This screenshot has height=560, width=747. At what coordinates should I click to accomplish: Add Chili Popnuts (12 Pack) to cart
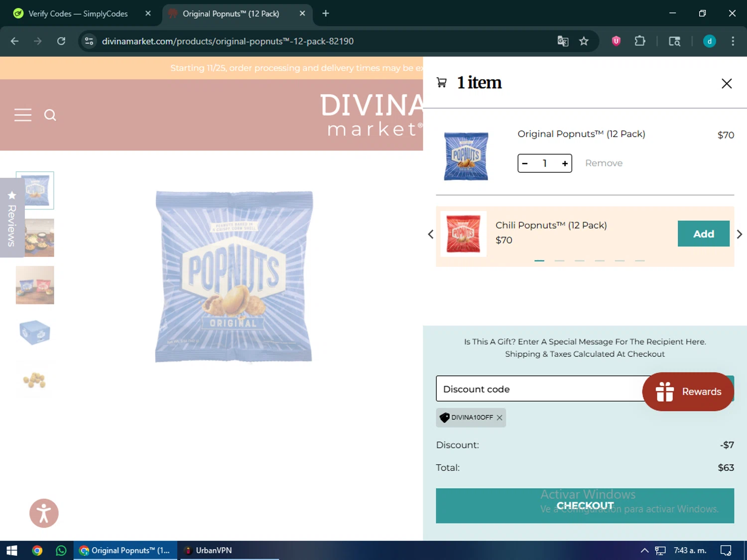703,234
